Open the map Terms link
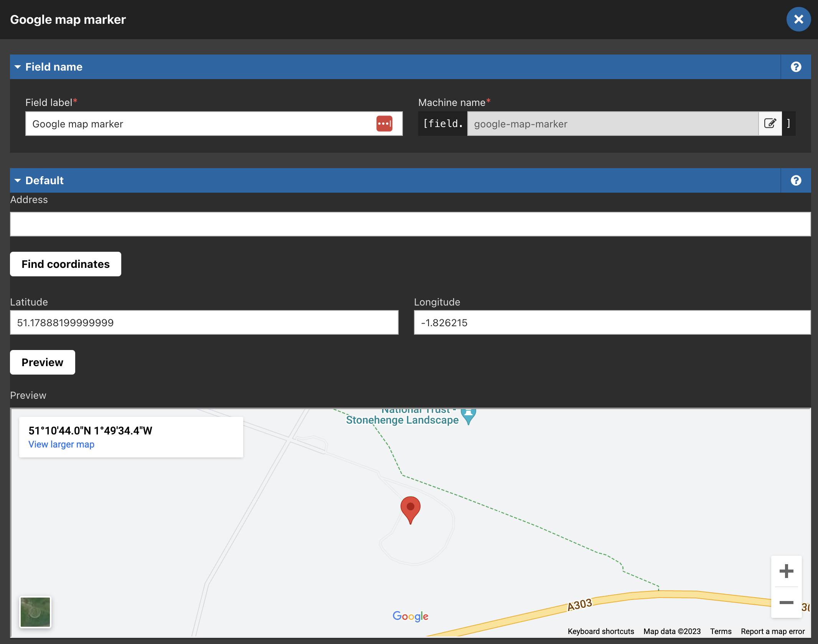 click(721, 631)
